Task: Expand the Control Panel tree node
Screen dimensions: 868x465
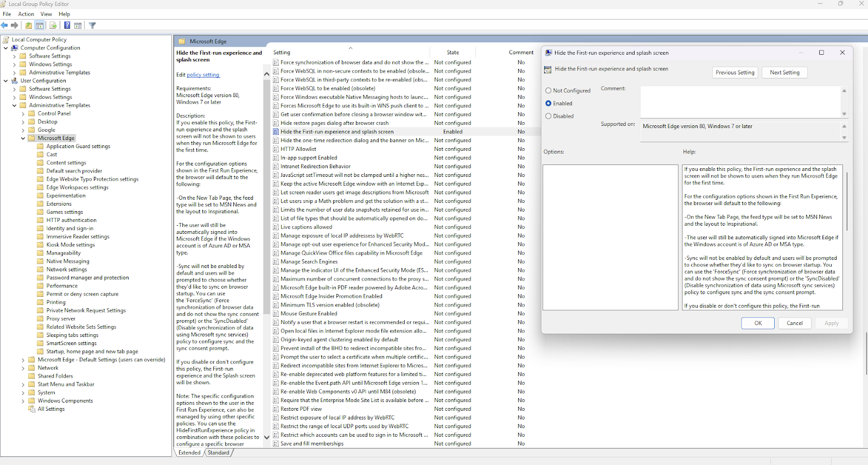Action: 23,114
